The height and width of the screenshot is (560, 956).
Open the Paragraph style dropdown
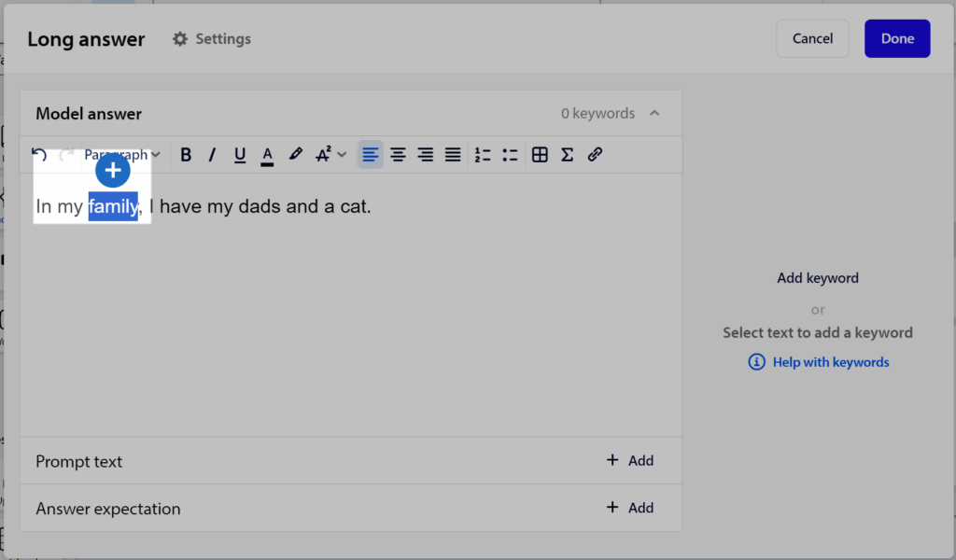click(122, 155)
